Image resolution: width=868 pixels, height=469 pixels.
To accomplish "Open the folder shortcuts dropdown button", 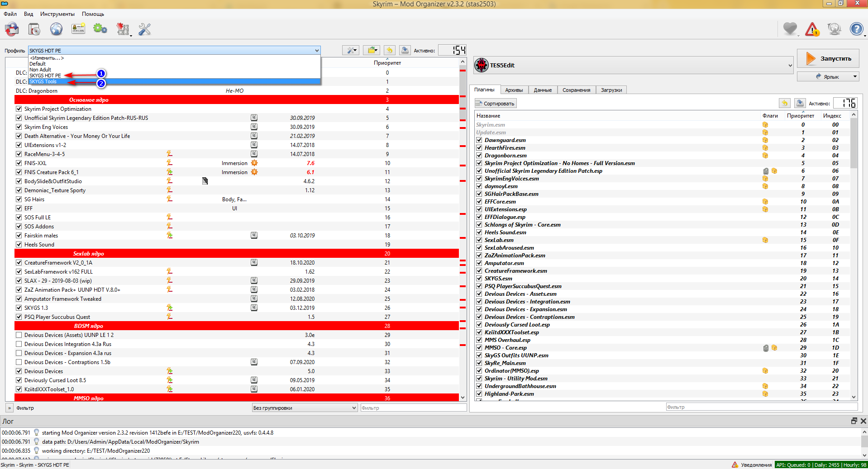I will coord(372,50).
